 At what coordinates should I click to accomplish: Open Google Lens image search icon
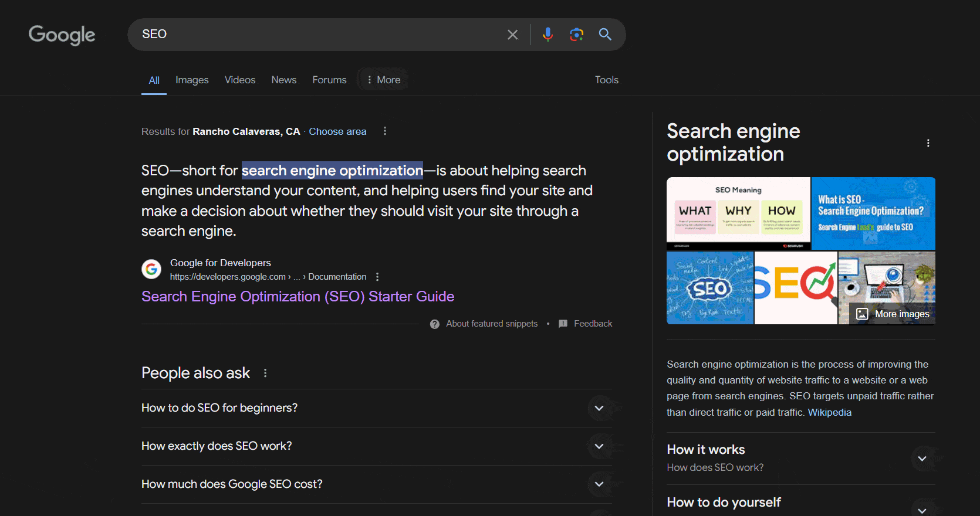click(x=576, y=35)
